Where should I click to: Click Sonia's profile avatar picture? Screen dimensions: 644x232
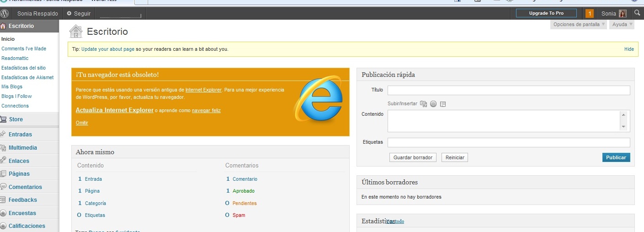point(623,14)
